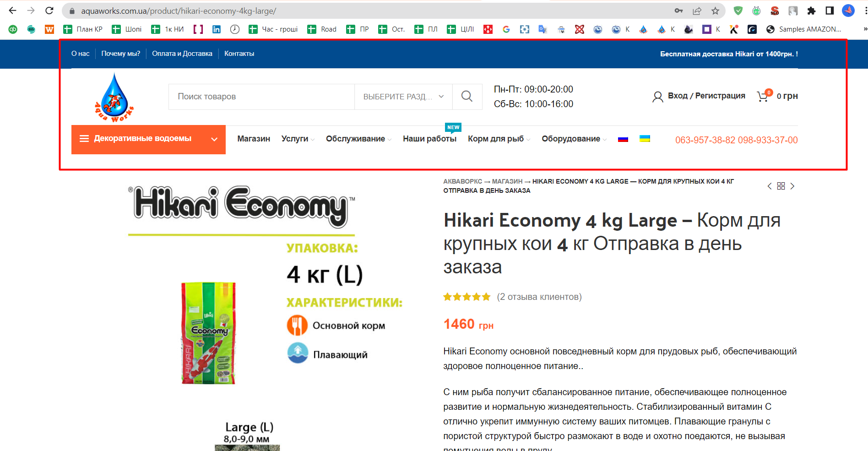Screen dimensions: 868x451
Task: Open the clock bookmark icon
Action: (235, 29)
